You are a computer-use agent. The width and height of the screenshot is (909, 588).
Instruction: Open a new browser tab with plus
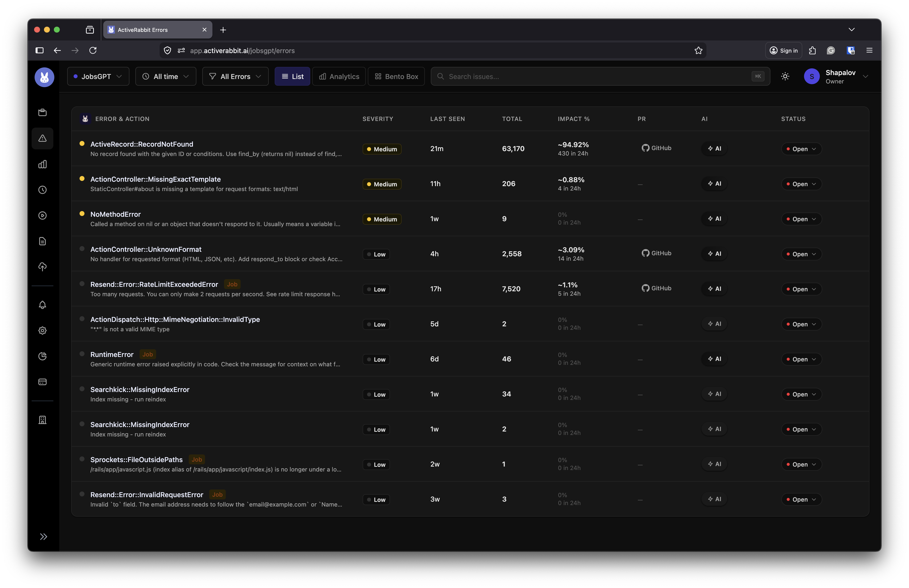coord(223,30)
